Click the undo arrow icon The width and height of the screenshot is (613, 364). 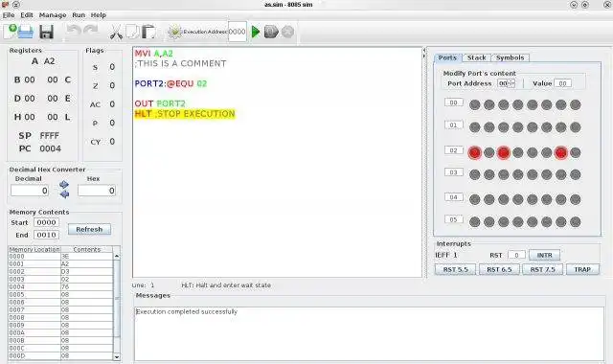click(x=74, y=32)
